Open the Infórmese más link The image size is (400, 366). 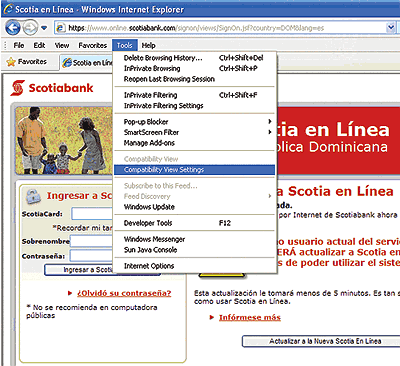coord(250,317)
